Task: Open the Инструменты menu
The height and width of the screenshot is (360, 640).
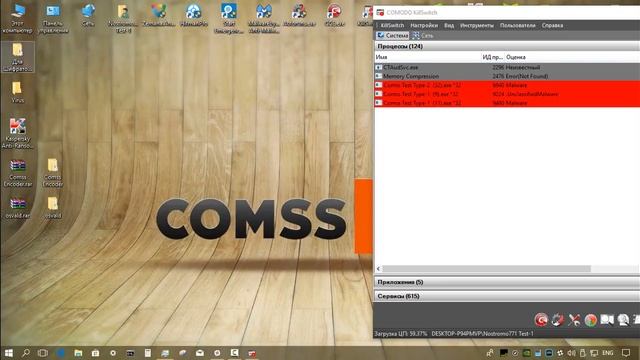Action: click(476, 25)
